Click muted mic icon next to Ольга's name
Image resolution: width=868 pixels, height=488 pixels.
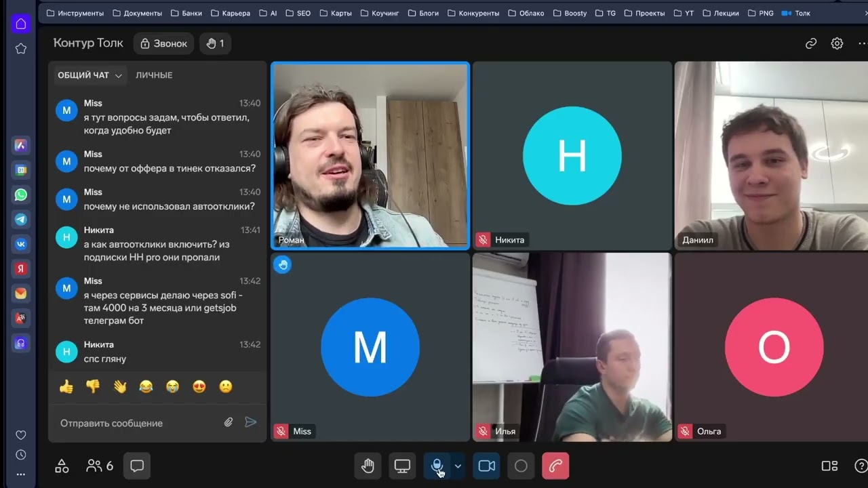click(685, 431)
